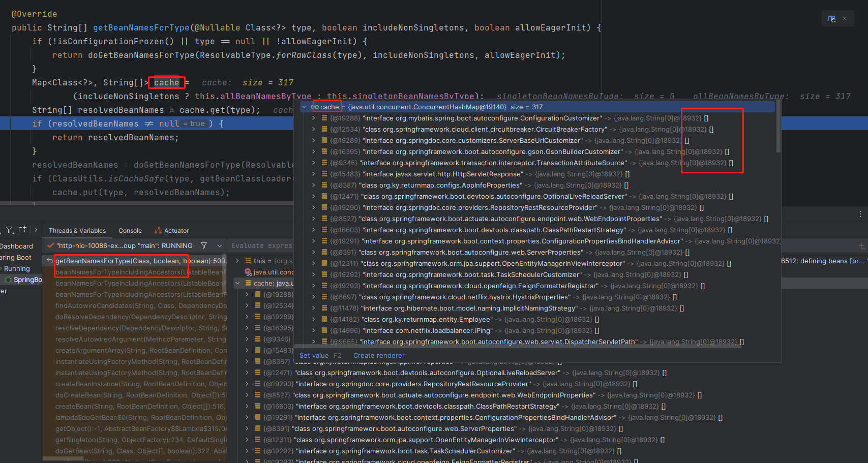Dismiss the Maven reload floating notification

(x=845, y=18)
